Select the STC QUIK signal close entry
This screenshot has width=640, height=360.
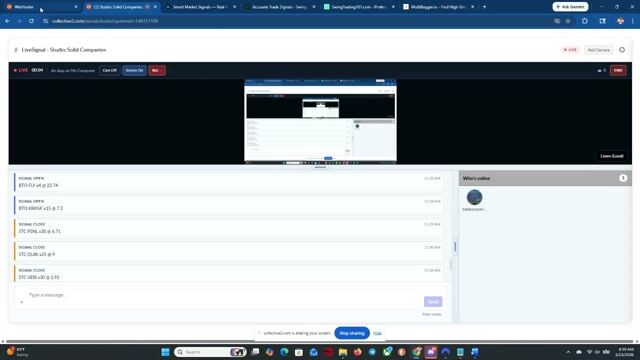(229, 251)
